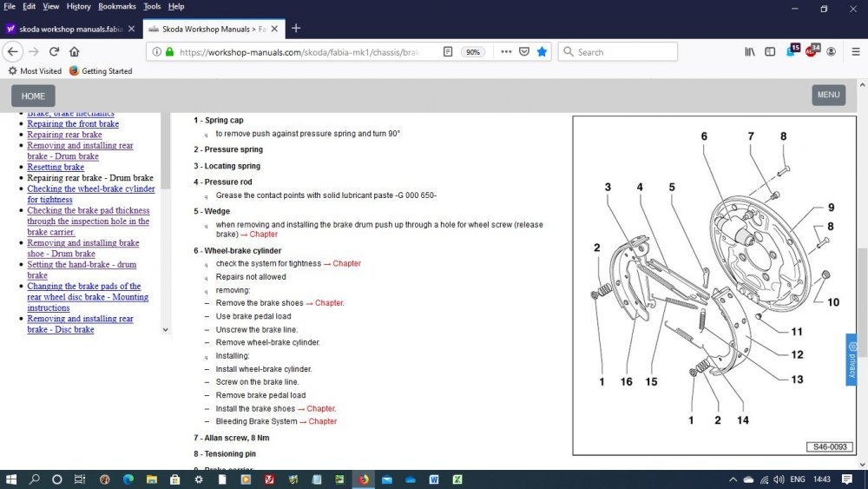Viewport: 868px width, 489px height.
Task: Open page actions three-dots menu
Action: click(x=506, y=51)
